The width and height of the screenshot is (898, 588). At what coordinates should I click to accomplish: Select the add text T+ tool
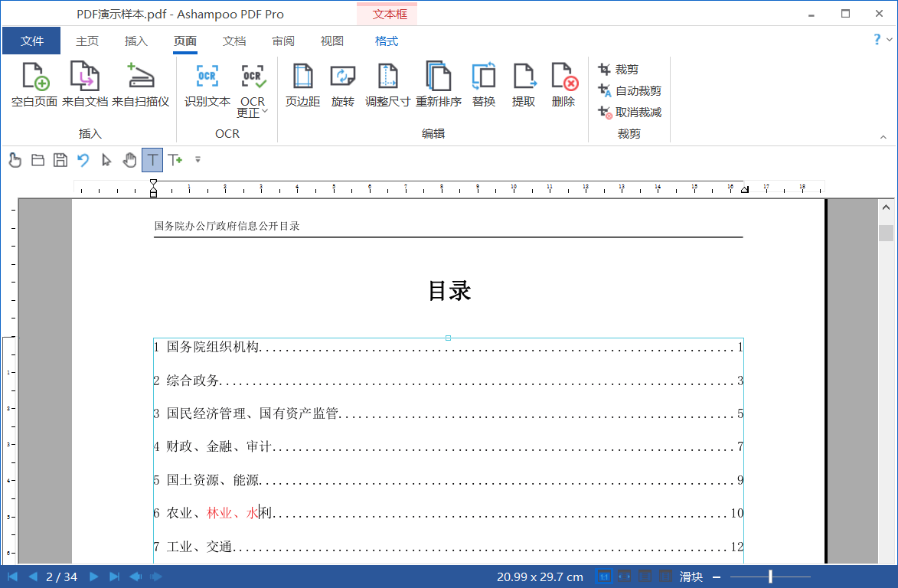pyautogui.click(x=175, y=160)
